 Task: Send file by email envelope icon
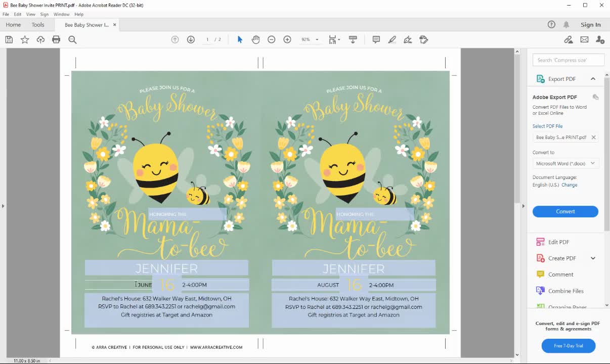coord(584,39)
